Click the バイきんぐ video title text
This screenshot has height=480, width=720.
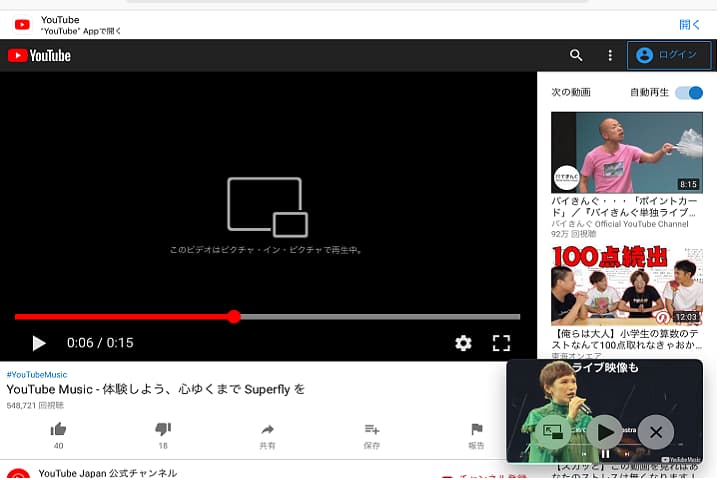(624, 207)
